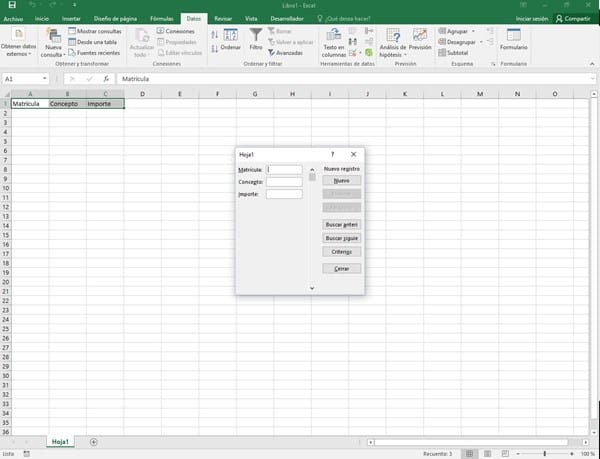Click the insert function fx icon
The height and width of the screenshot is (459, 600).
pyautogui.click(x=106, y=78)
